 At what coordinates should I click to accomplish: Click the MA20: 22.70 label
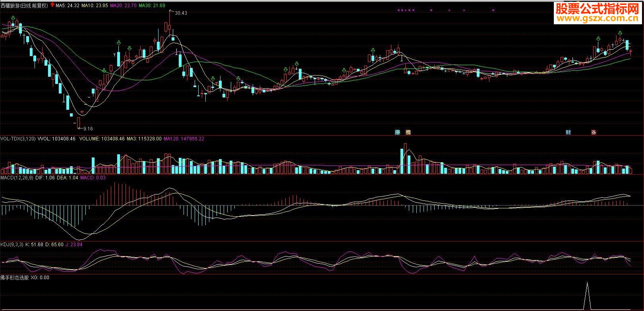124,6
